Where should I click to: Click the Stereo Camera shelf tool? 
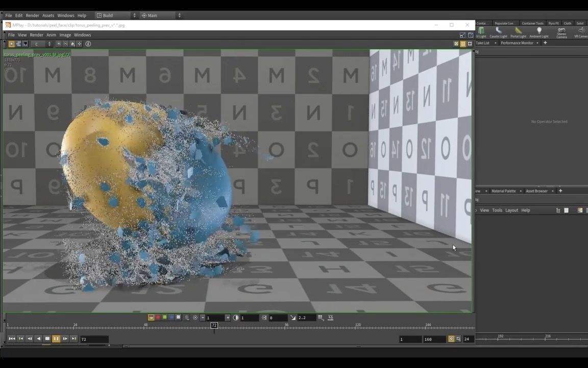point(561,33)
